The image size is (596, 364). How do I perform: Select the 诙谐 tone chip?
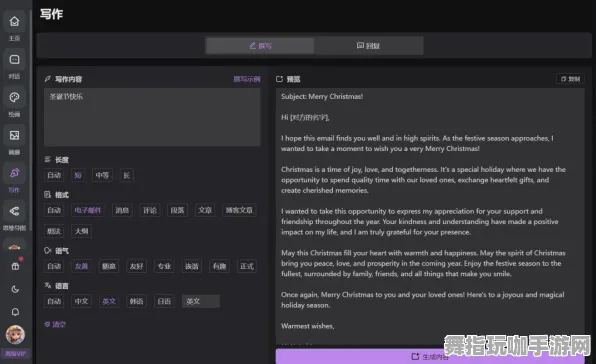click(x=192, y=266)
